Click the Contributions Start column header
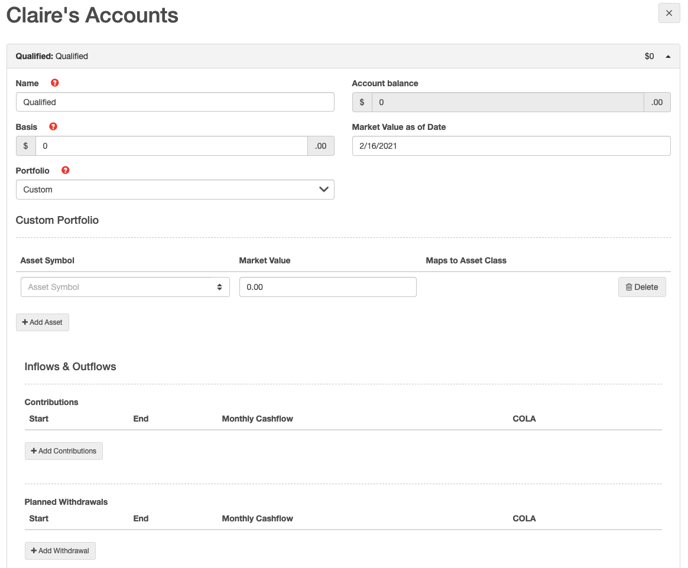This screenshot has width=688, height=568. click(39, 419)
